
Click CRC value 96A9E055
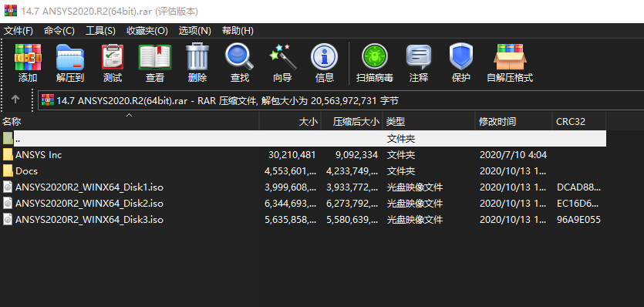[578, 220]
